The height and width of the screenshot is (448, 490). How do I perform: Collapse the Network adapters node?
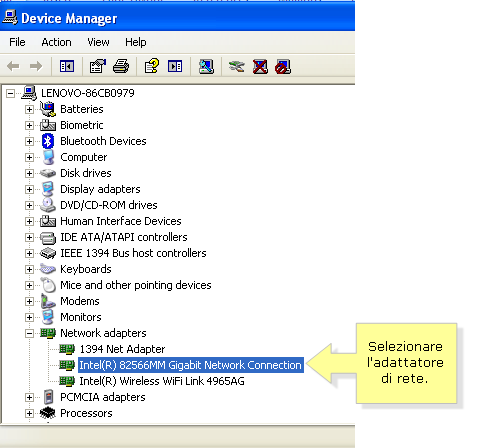[x=29, y=333]
